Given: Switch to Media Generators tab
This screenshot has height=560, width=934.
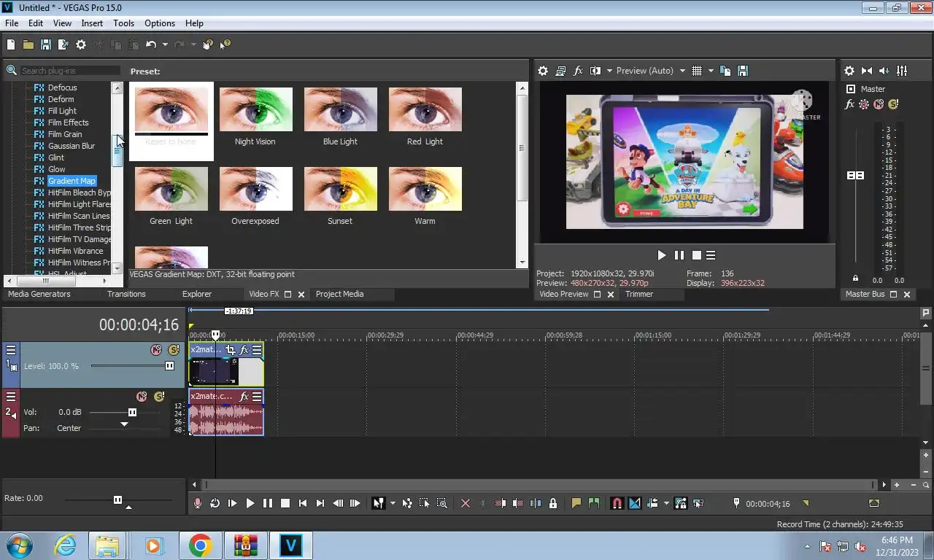Looking at the screenshot, I should [x=39, y=294].
